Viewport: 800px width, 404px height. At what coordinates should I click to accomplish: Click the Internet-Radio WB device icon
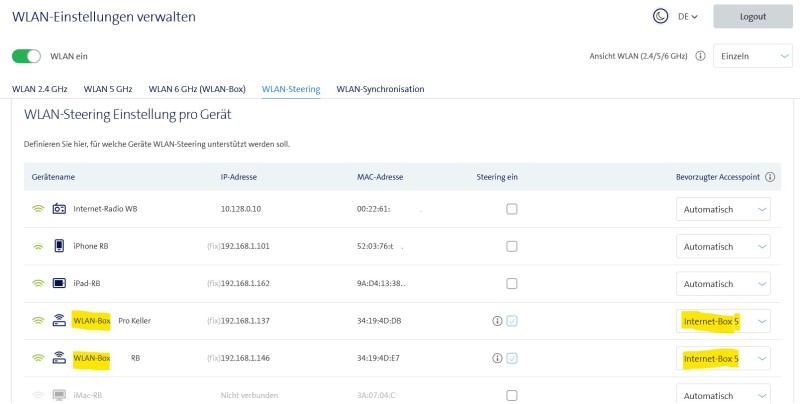pyautogui.click(x=59, y=209)
